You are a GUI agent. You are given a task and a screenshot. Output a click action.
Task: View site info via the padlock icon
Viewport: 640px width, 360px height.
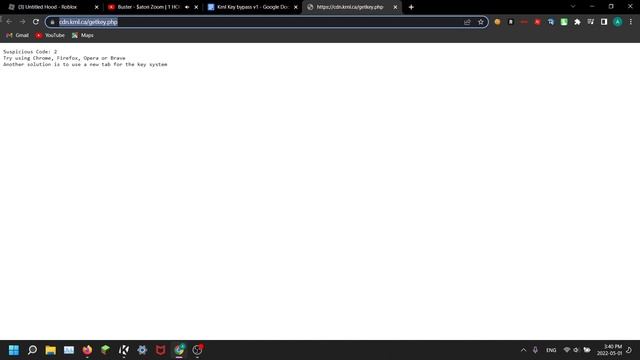52,22
